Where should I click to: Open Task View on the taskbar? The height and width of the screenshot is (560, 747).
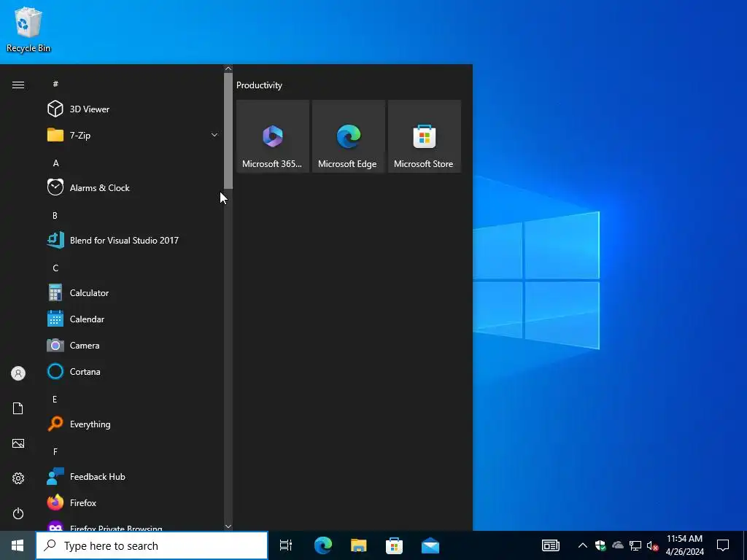click(x=286, y=545)
